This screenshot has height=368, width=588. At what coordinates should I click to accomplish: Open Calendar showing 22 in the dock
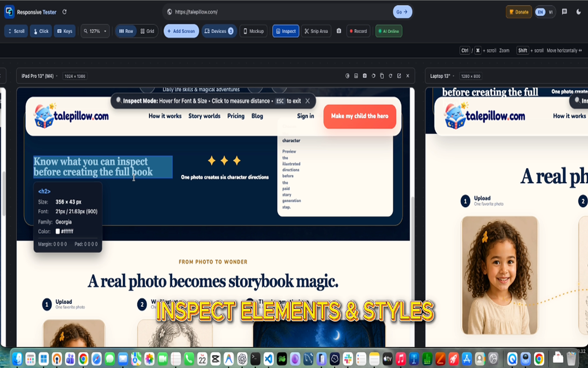pyautogui.click(x=202, y=358)
